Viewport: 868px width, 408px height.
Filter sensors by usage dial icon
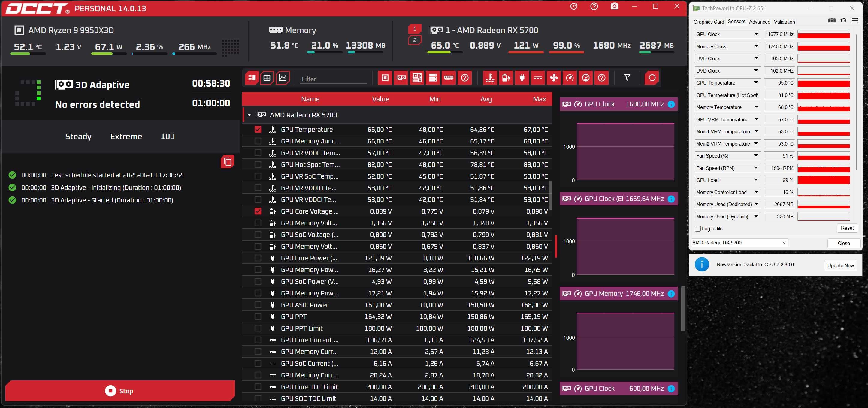586,78
